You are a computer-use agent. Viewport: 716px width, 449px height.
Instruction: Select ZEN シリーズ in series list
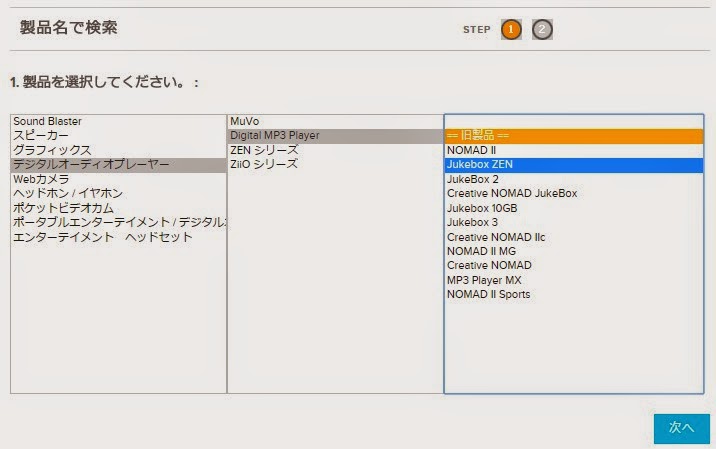coord(335,150)
